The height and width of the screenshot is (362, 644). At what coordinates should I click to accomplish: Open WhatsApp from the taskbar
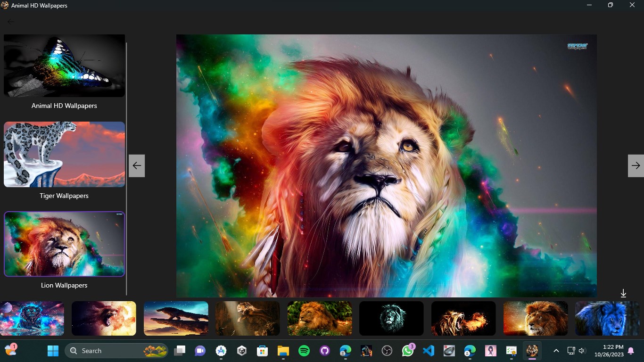[x=407, y=351]
